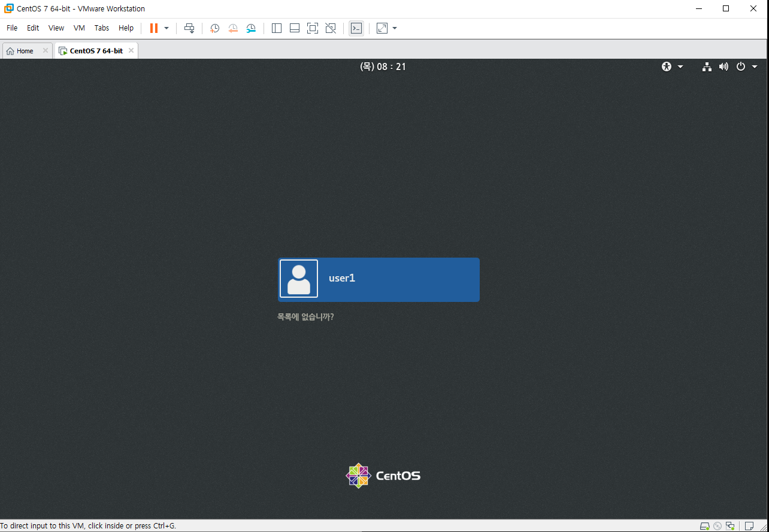Viewport: 769px width, 532px height.
Task: Open the Tabs menu
Action: (102, 28)
